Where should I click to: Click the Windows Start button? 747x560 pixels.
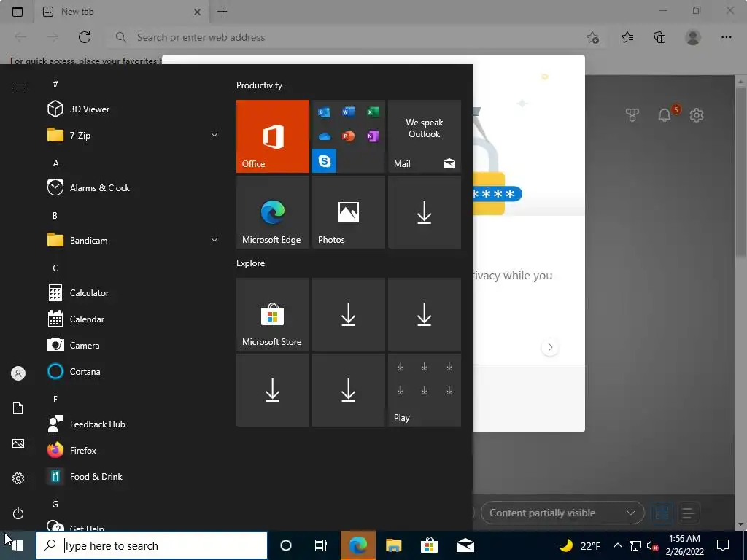pyautogui.click(x=18, y=545)
